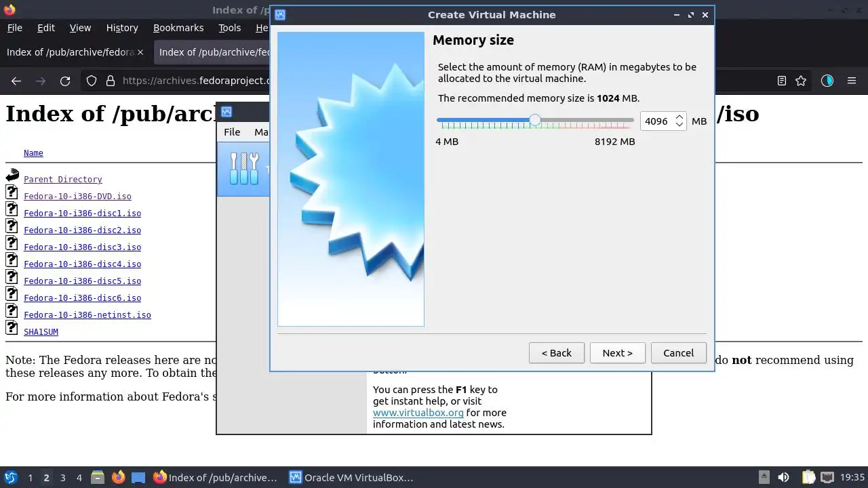Launch Firefox from taskbar quick launch
The width and height of the screenshot is (868, 488).
tap(118, 477)
